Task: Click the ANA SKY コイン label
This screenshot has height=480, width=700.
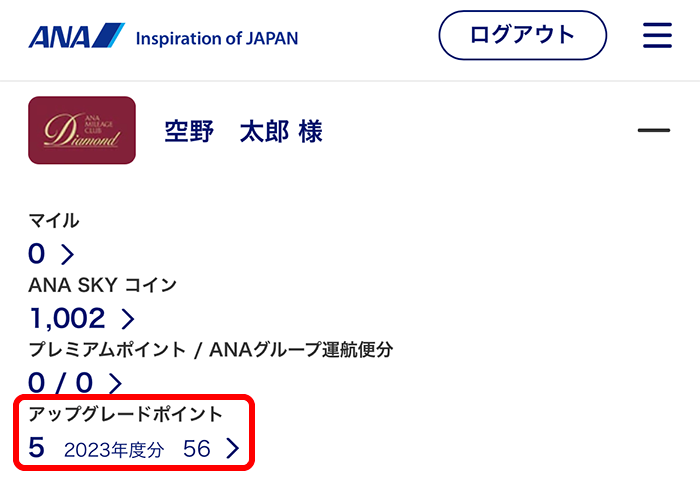Action: pos(102,285)
